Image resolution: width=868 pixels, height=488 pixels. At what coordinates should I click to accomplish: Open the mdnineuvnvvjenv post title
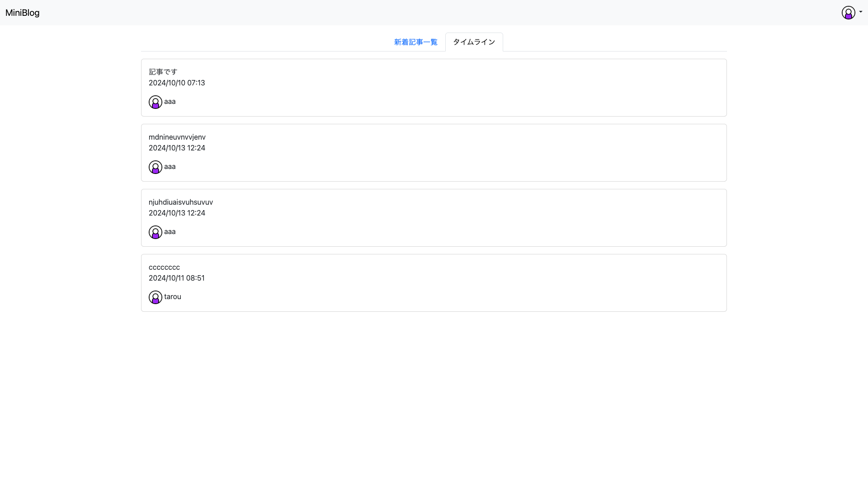pos(177,137)
